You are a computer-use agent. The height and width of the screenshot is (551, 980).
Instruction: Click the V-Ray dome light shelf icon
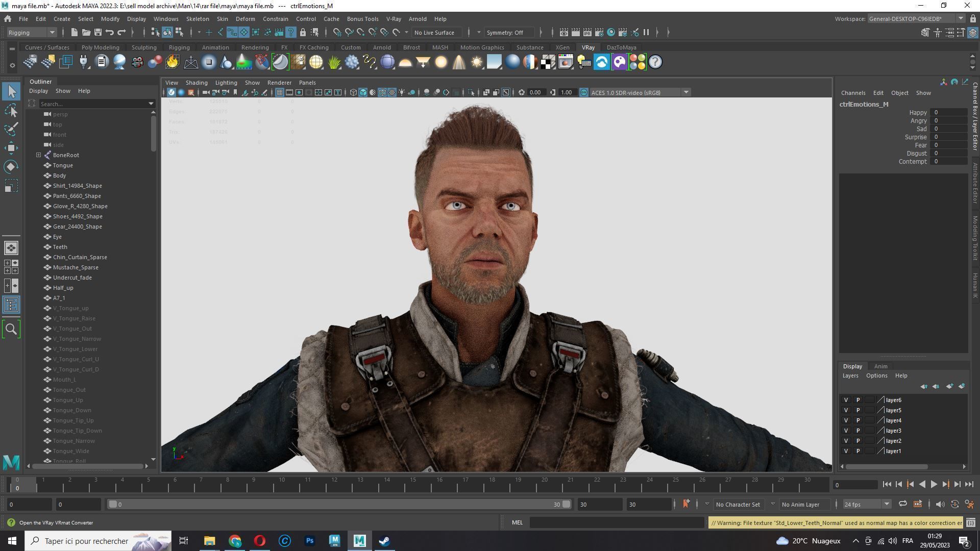tap(405, 62)
